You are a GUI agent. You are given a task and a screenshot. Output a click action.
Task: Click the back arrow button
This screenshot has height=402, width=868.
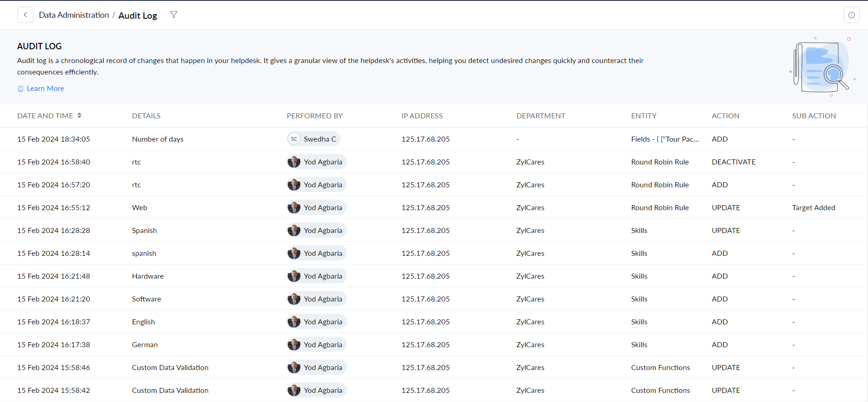pos(25,15)
